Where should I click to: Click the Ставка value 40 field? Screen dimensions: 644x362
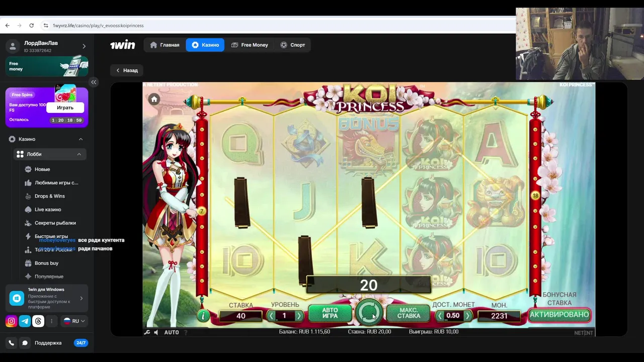[x=241, y=316]
